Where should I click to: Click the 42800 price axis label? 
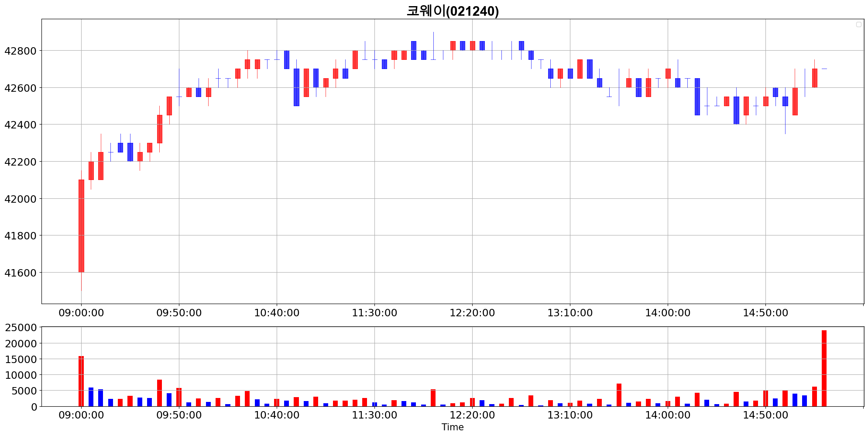(x=21, y=51)
